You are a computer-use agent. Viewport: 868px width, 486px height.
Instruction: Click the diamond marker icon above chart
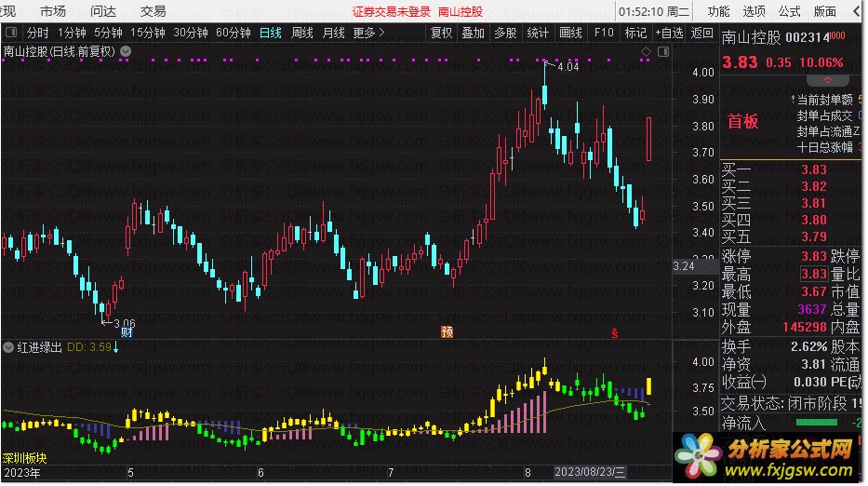[x=646, y=51]
